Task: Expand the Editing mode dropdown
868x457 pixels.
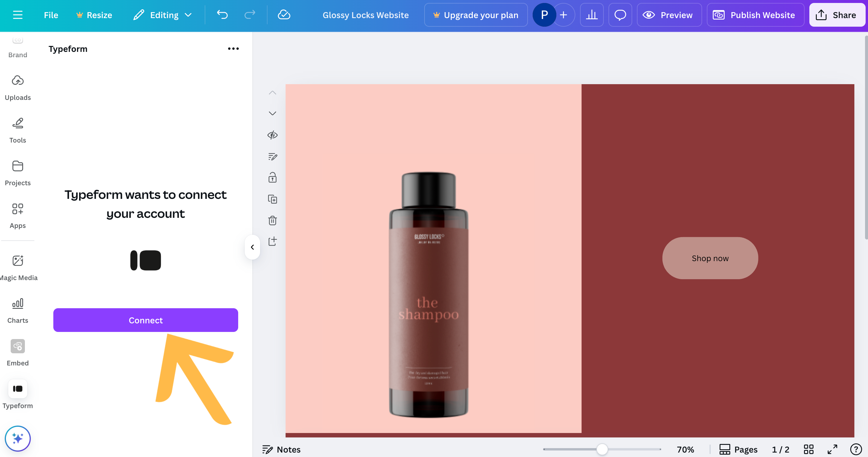Action: (163, 15)
